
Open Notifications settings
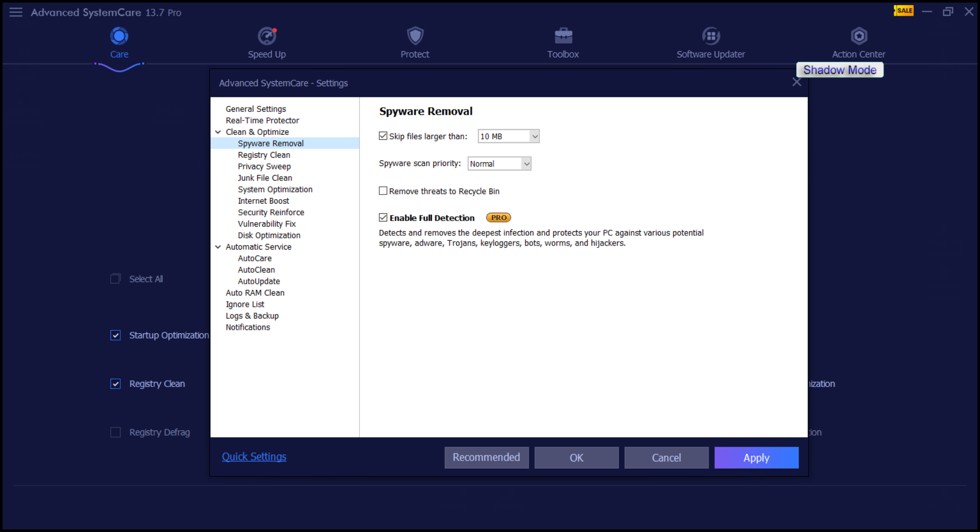click(x=248, y=327)
